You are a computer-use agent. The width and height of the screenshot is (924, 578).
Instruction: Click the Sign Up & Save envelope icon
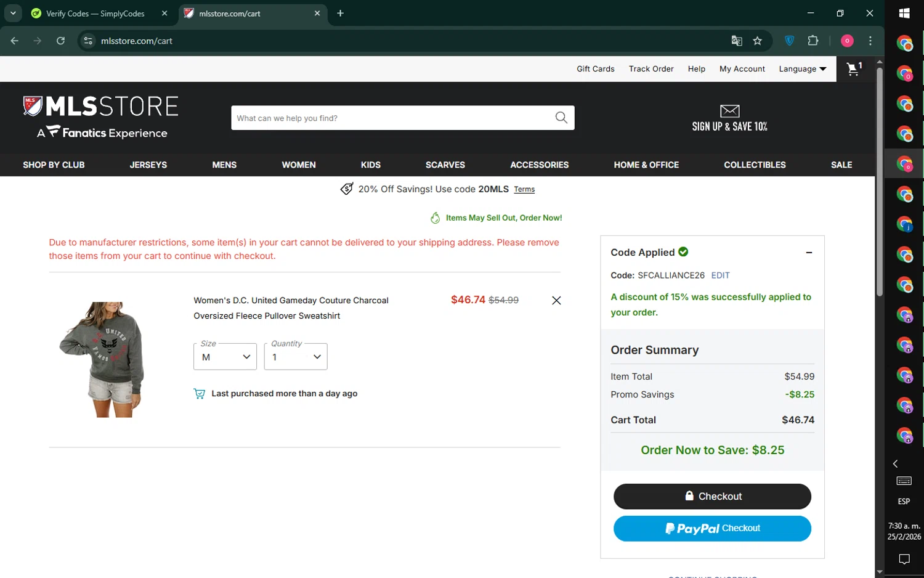(x=729, y=111)
